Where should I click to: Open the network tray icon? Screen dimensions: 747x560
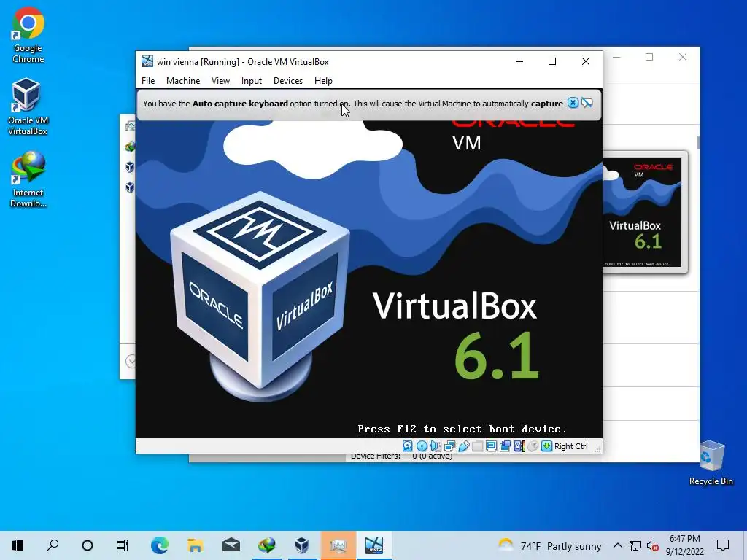[x=635, y=545]
